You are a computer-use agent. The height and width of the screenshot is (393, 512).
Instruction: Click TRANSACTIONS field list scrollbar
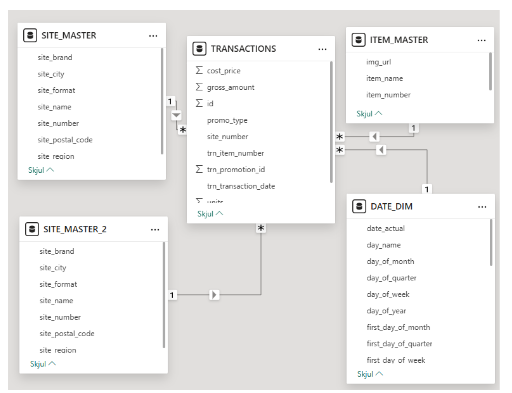click(x=331, y=122)
